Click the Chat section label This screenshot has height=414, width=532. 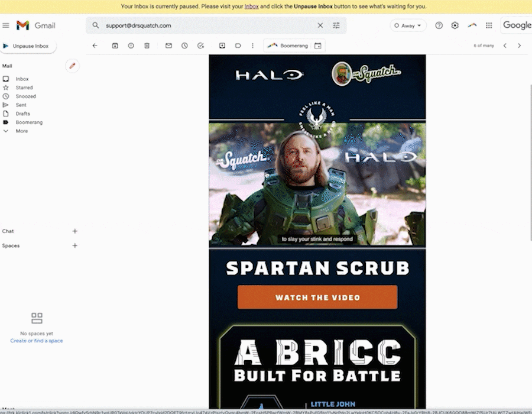[x=8, y=231]
